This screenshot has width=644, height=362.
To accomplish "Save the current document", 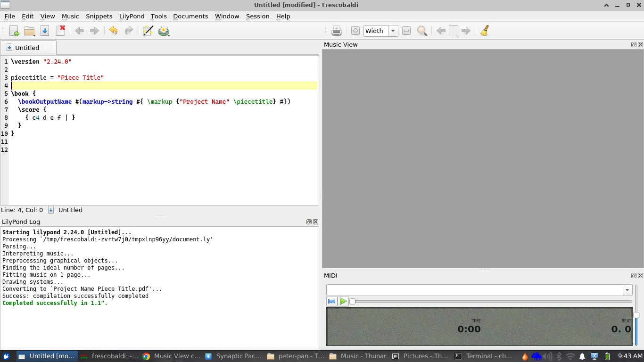I will tap(44, 31).
